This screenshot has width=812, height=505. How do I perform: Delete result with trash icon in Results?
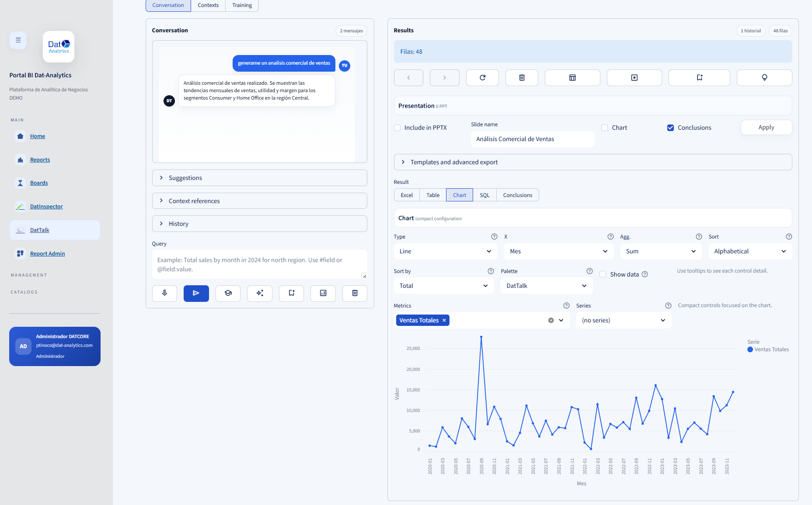(x=522, y=78)
